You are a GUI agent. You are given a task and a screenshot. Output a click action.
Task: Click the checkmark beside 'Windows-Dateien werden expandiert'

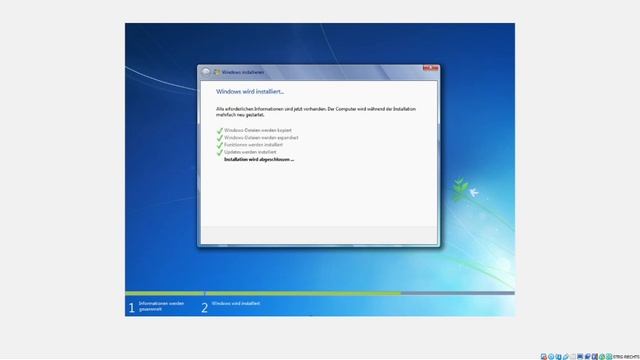click(x=220, y=138)
